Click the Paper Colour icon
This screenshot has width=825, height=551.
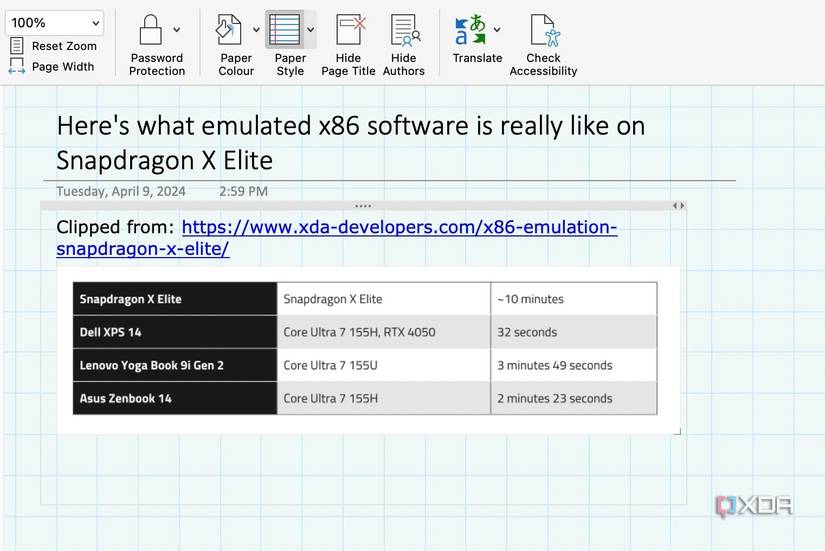point(229,29)
